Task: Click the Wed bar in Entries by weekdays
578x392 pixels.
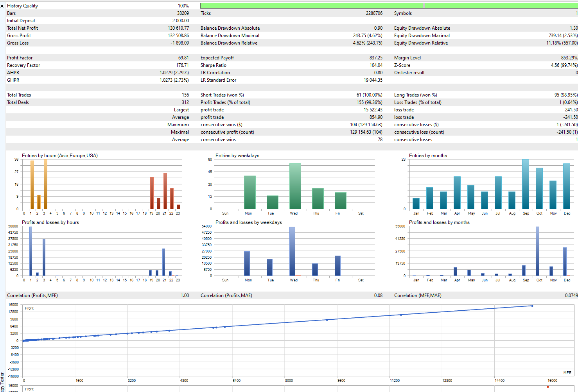Action: tap(295, 186)
